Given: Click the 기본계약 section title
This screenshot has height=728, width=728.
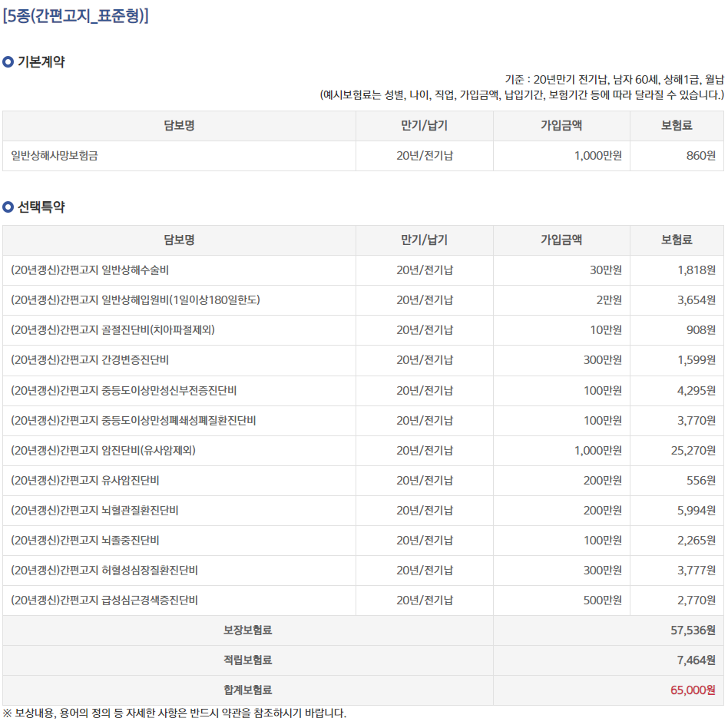Looking at the screenshot, I should coord(41,61).
